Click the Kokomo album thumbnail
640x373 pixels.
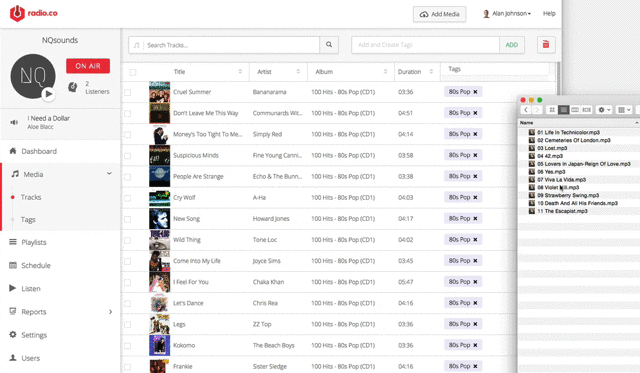159,345
